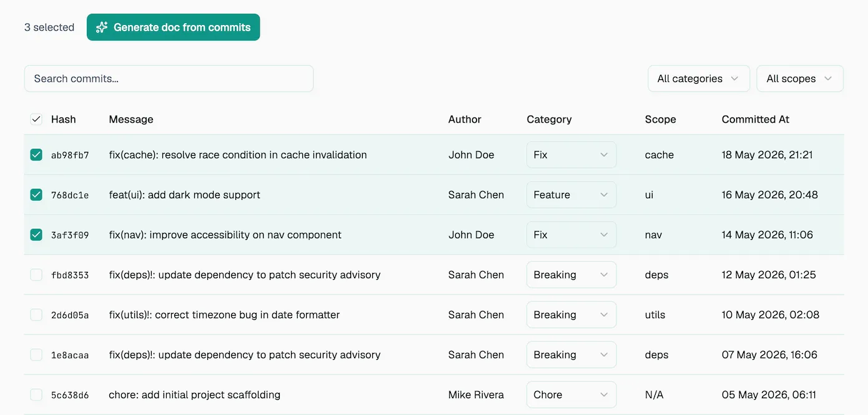Click scope 'N/A'

654,395
